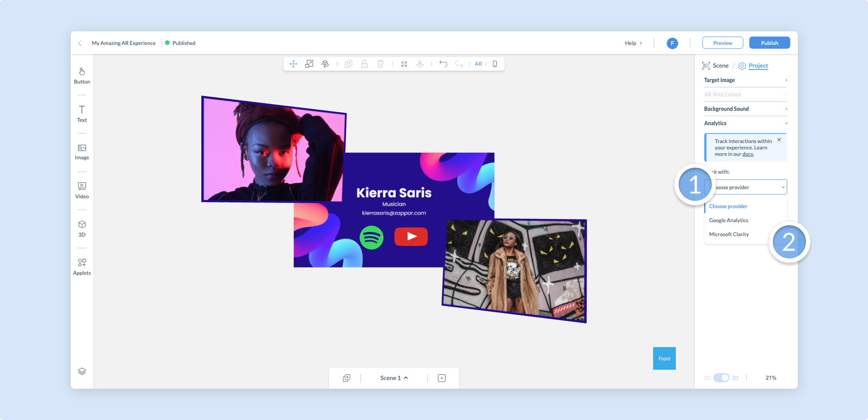Expand the Help menu
This screenshot has height=420, width=868.
pyautogui.click(x=633, y=43)
